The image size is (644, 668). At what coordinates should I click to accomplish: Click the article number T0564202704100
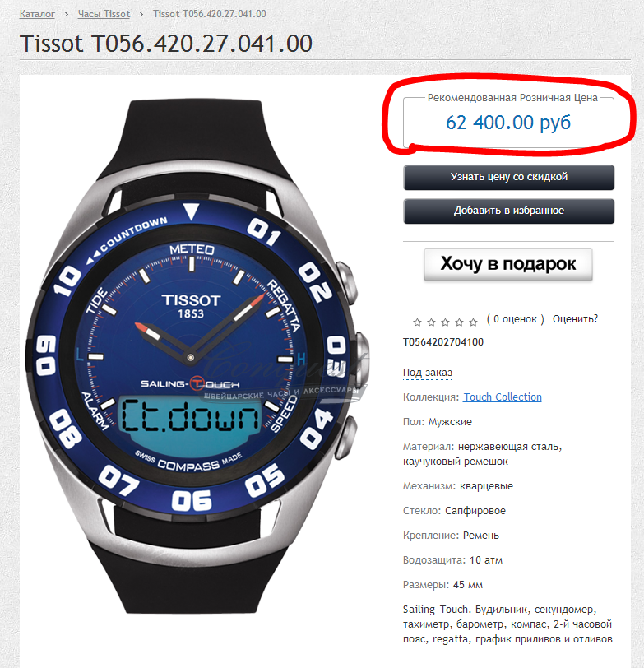(x=443, y=342)
